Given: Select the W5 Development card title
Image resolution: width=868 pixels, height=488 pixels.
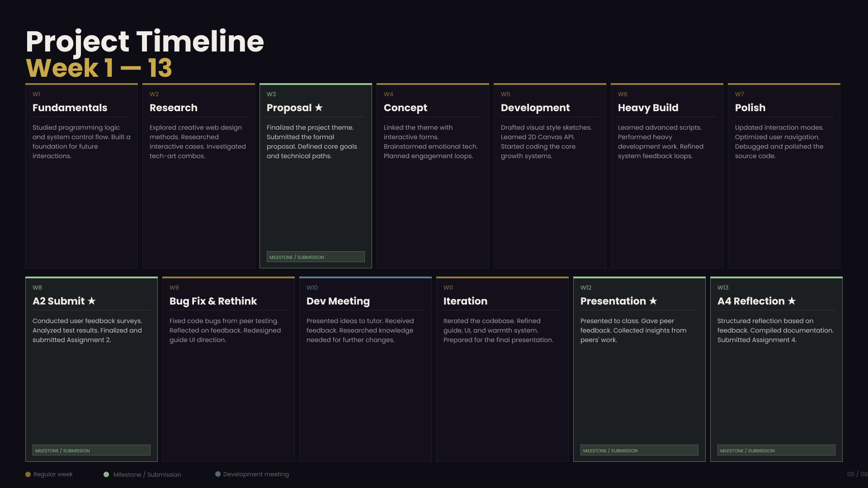Looking at the screenshot, I should click(535, 108).
